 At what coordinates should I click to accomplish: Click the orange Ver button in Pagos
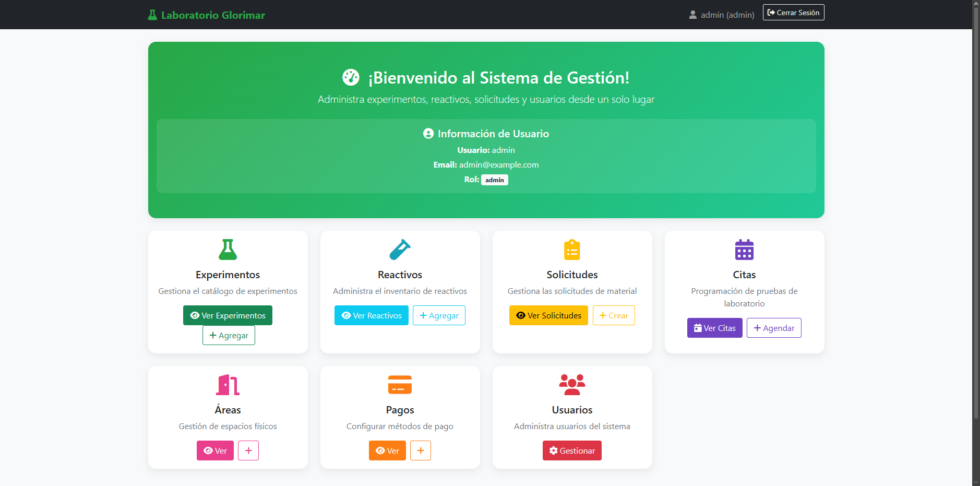(387, 451)
